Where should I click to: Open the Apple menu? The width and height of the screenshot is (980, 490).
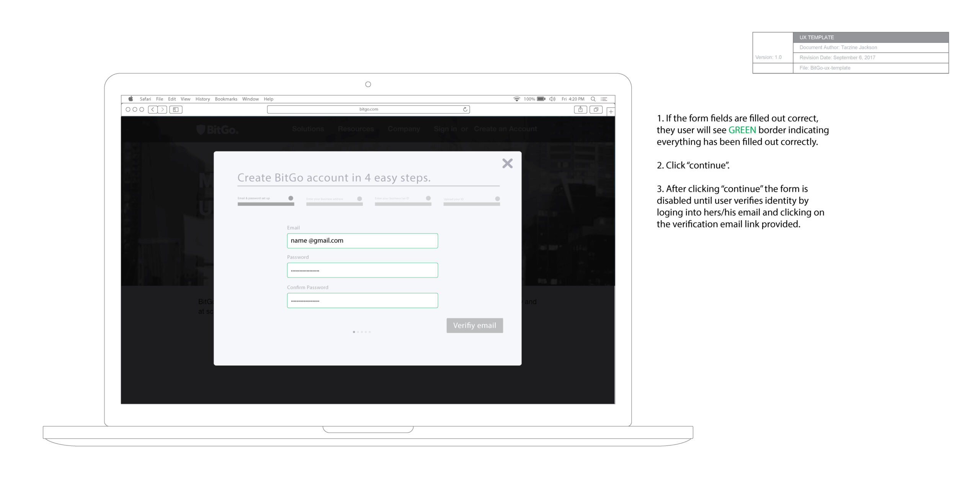coord(131,99)
